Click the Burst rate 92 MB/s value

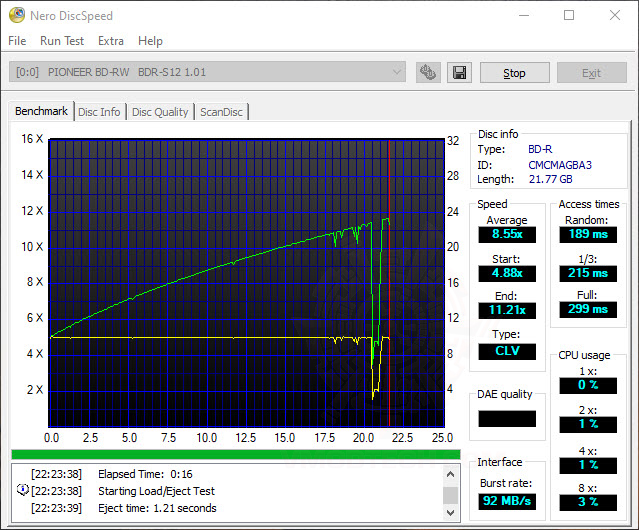tap(507, 501)
